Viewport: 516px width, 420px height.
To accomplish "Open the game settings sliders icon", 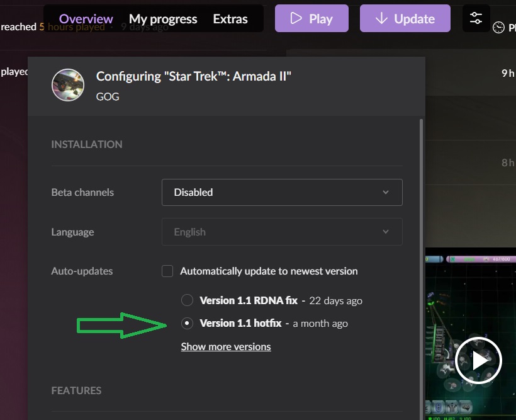I will pos(476,18).
